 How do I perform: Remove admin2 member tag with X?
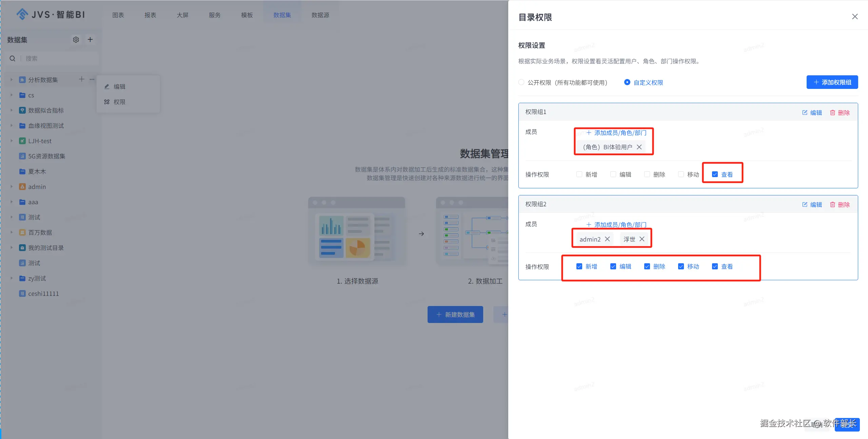click(x=607, y=239)
